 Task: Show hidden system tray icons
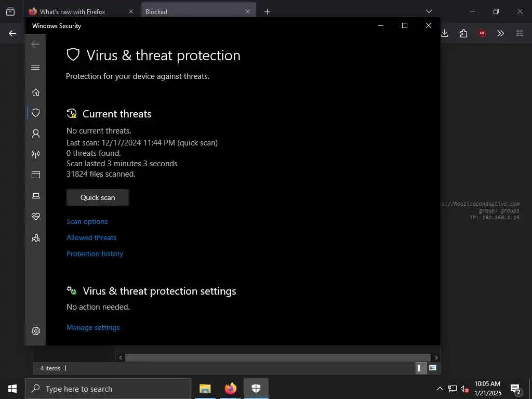(x=440, y=389)
